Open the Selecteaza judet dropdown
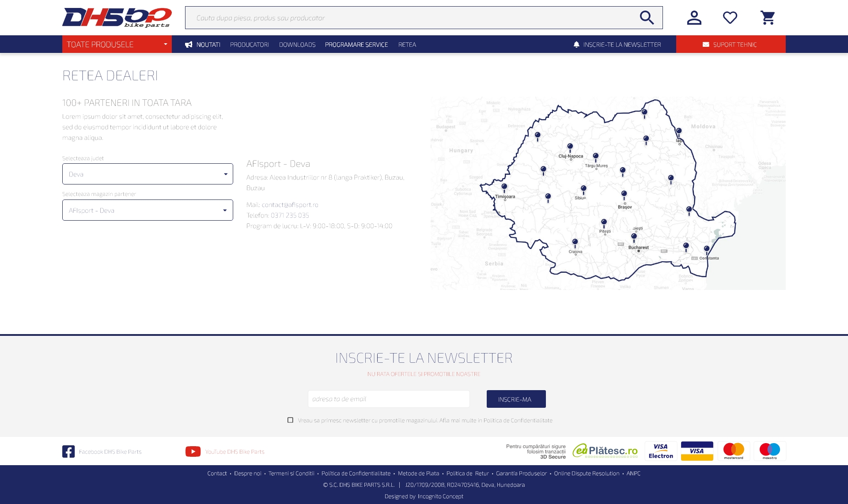 tap(148, 174)
